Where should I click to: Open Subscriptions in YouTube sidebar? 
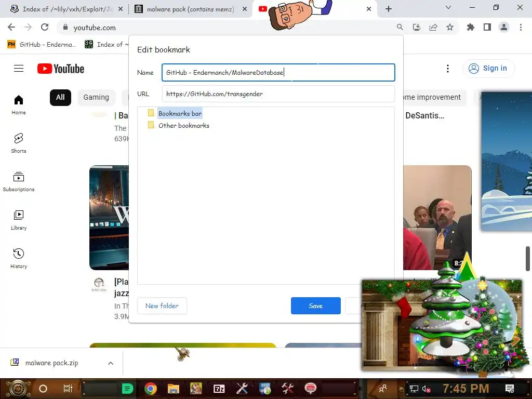[19, 181]
